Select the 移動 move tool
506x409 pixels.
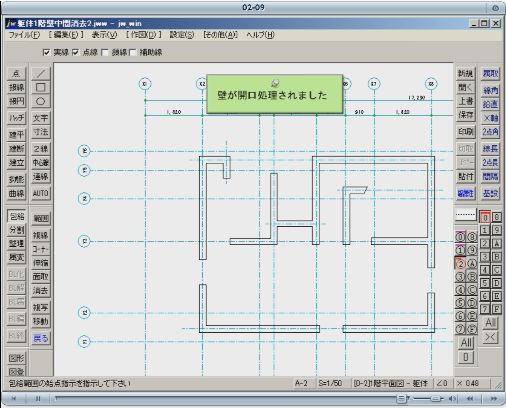[x=41, y=321]
